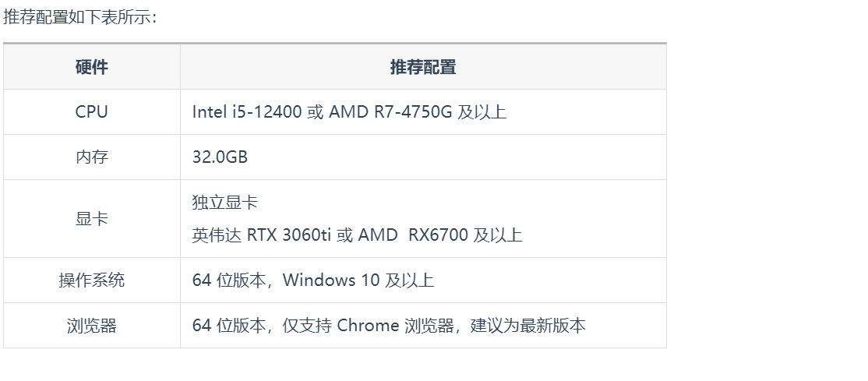This screenshot has height=381, width=868.
Task: Select the 操作系统 row label
Action: [x=91, y=280]
